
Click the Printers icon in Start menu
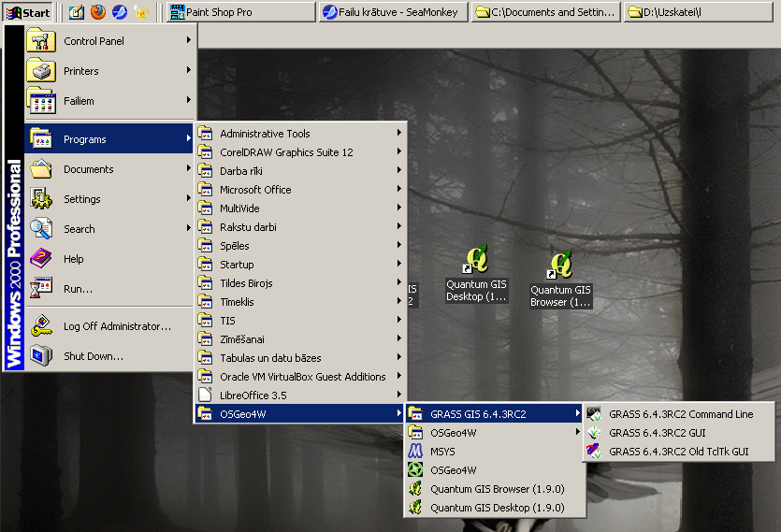41,70
